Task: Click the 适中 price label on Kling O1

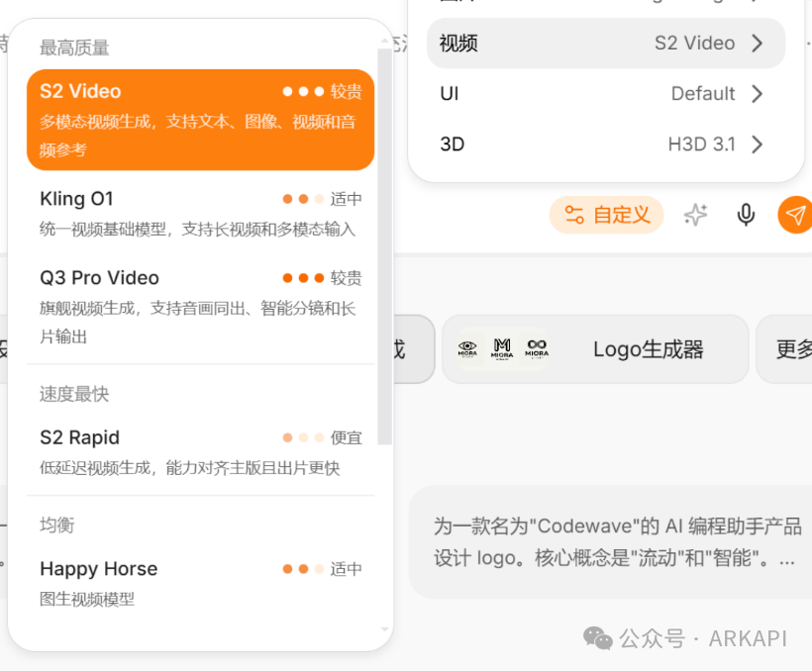Action: click(x=346, y=199)
